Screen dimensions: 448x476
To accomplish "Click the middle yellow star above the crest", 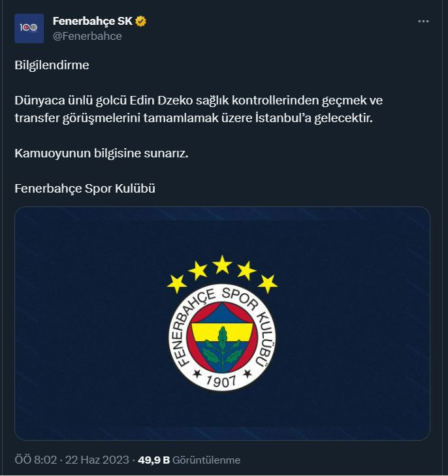I will [222, 264].
